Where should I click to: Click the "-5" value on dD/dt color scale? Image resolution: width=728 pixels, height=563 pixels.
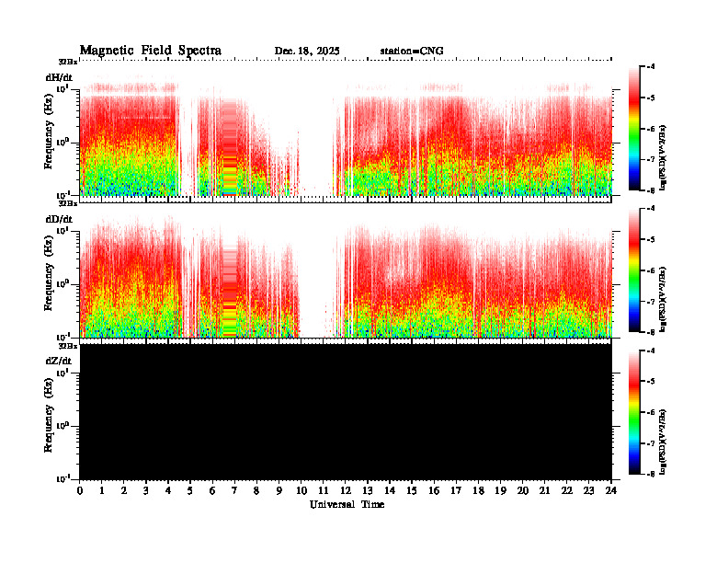[652, 239]
